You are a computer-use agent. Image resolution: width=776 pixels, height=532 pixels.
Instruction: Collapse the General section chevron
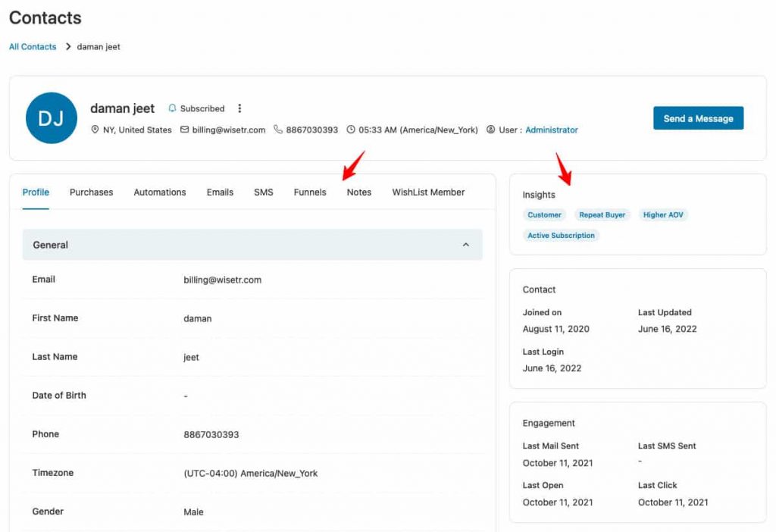click(466, 245)
